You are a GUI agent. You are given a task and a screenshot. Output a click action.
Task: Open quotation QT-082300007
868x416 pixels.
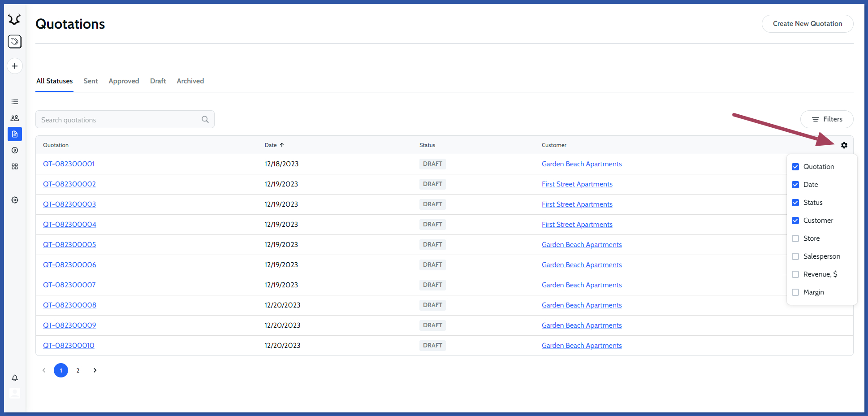[x=69, y=285]
